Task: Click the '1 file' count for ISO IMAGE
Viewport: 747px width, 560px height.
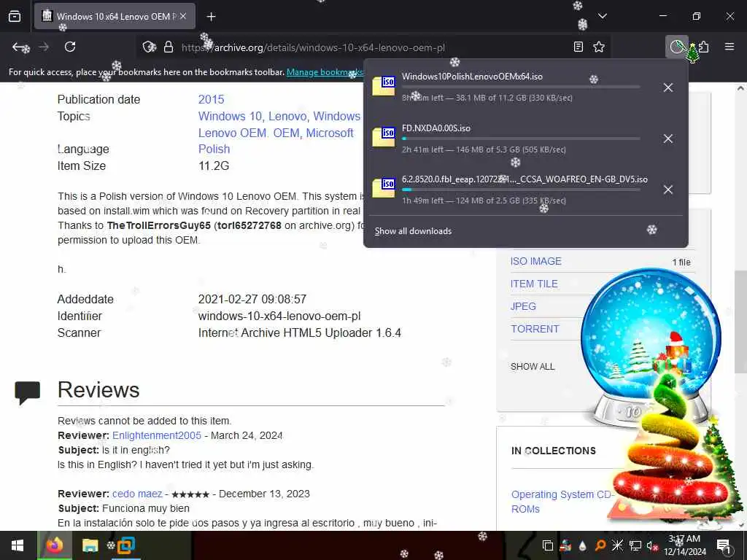Action: (681, 262)
